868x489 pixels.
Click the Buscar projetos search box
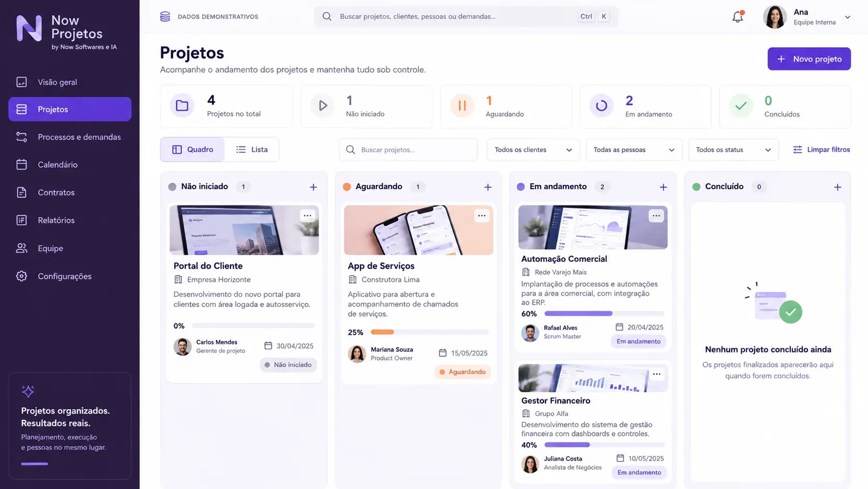(408, 150)
